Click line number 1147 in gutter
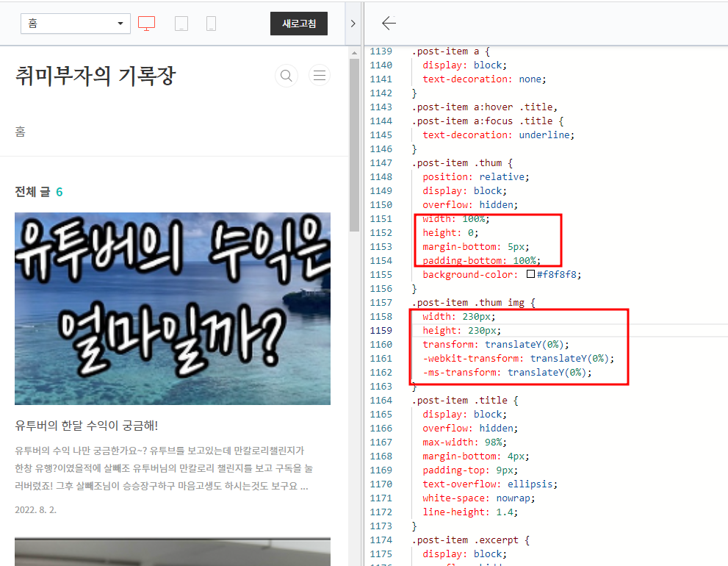 381,163
